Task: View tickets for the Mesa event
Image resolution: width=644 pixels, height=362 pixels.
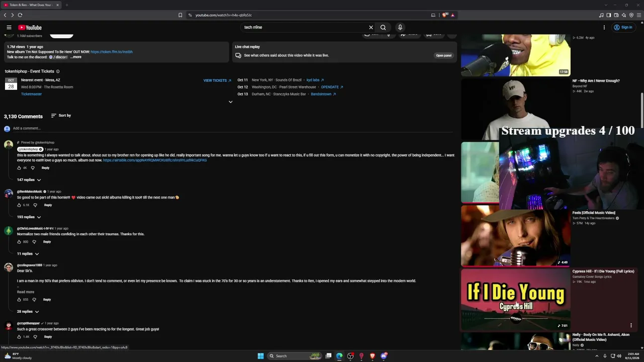Action: [x=217, y=80]
